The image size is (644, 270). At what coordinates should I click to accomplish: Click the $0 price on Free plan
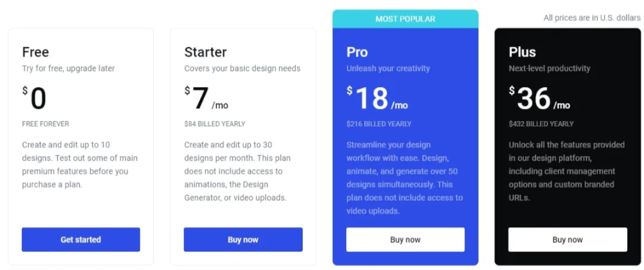[x=35, y=99]
